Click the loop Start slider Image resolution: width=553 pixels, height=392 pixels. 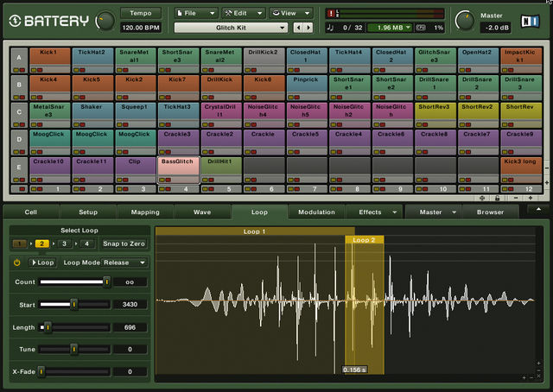point(74,304)
